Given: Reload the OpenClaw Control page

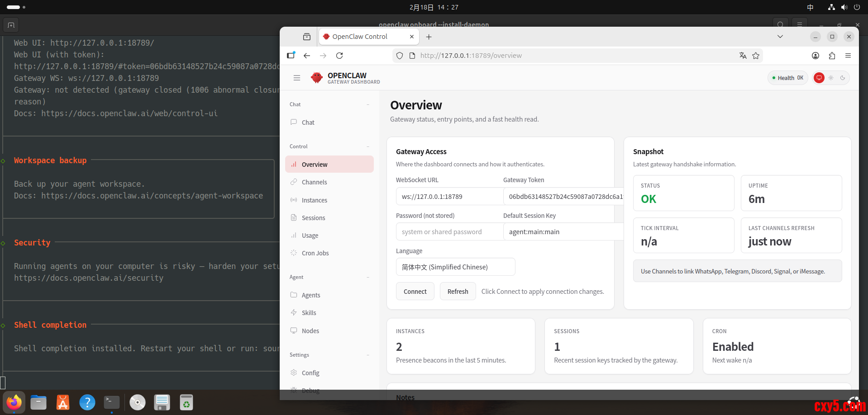Looking at the screenshot, I should (x=339, y=56).
